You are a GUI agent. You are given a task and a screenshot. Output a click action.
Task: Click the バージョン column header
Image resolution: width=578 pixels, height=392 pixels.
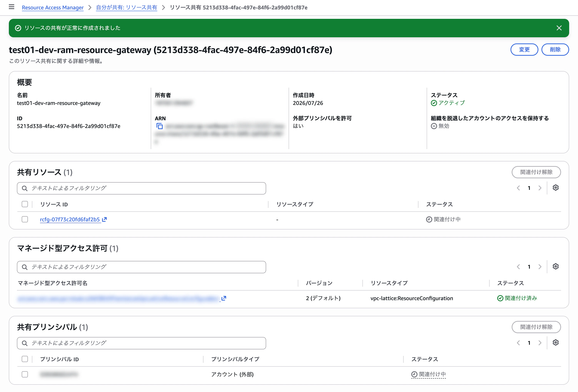[x=319, y=283]
